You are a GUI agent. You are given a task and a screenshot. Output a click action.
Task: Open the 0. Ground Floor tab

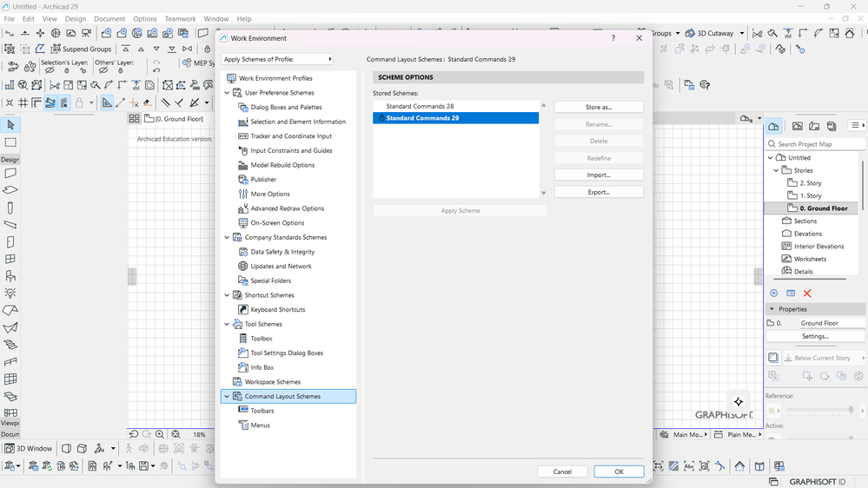(x=174, y=119)
